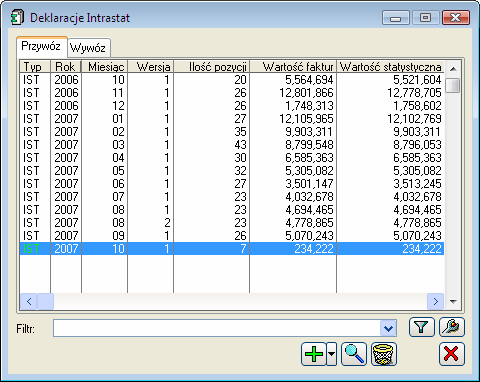
Task: Click the invoice value 6,585,363
Action: point(309,158)
